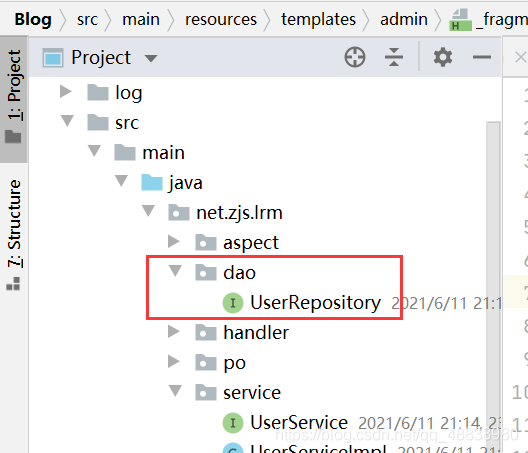Select the java tree item
The width and height of the screenshot is (528, 453).
coord(186,183)
